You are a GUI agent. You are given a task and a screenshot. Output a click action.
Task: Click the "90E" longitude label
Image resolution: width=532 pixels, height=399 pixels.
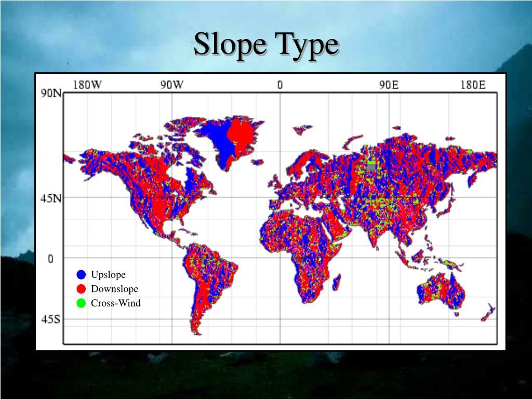[x=389, y=85]
